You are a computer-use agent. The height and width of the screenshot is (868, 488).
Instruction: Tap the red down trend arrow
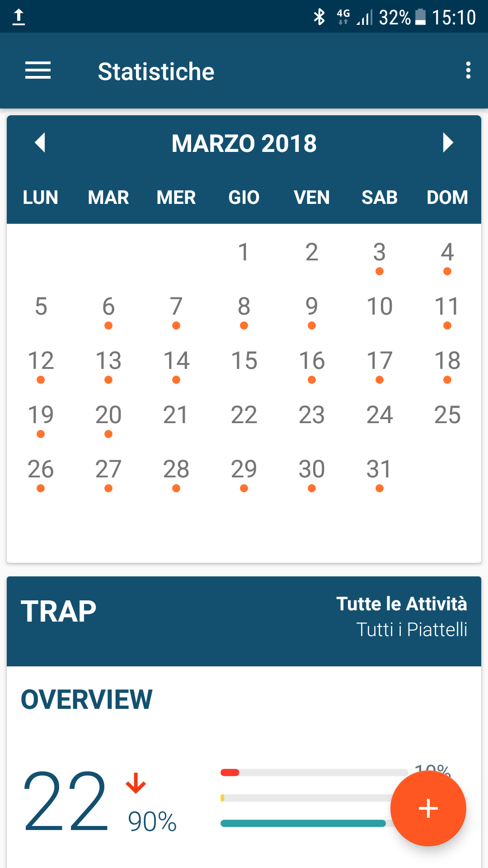[136, 783]
